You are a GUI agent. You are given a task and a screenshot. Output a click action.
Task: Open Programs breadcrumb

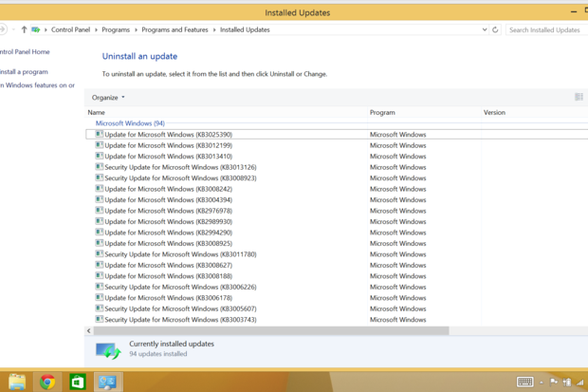coord(116,29)
